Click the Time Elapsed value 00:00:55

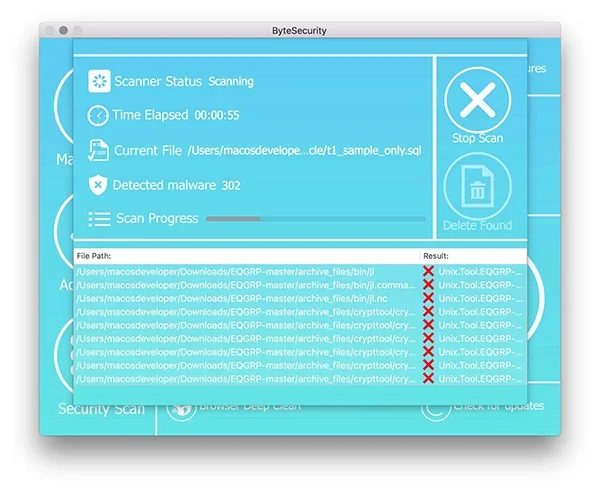217,115
